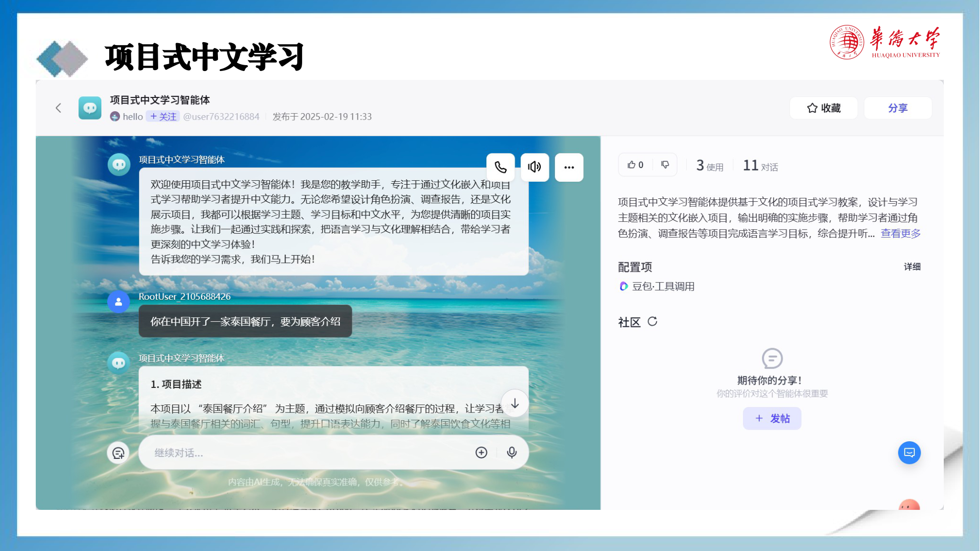The width and height of the screenshot is (980, 551).
Task: Start new conversation icon beside input box
Action: click(118, 453)
